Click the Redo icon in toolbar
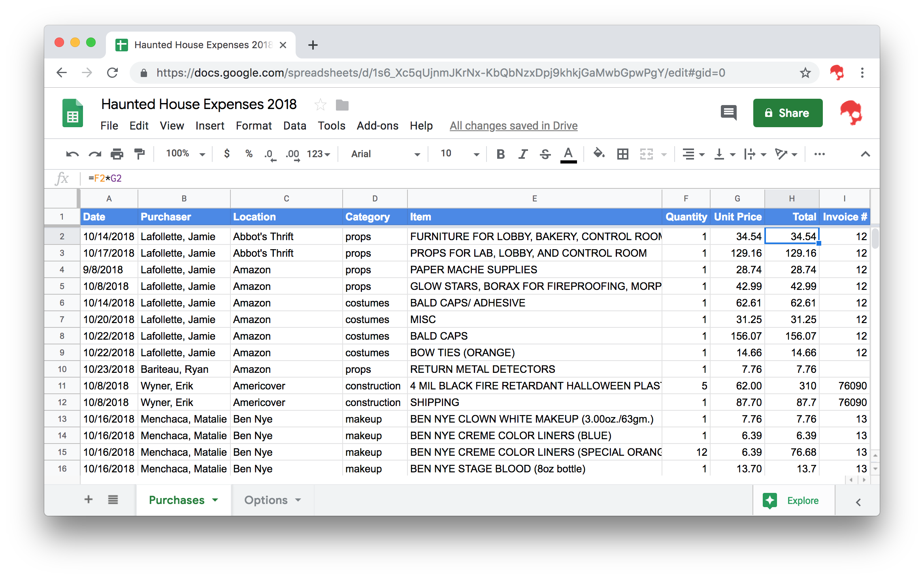This screenshot has width=924, height=579. tap(95, 154)
